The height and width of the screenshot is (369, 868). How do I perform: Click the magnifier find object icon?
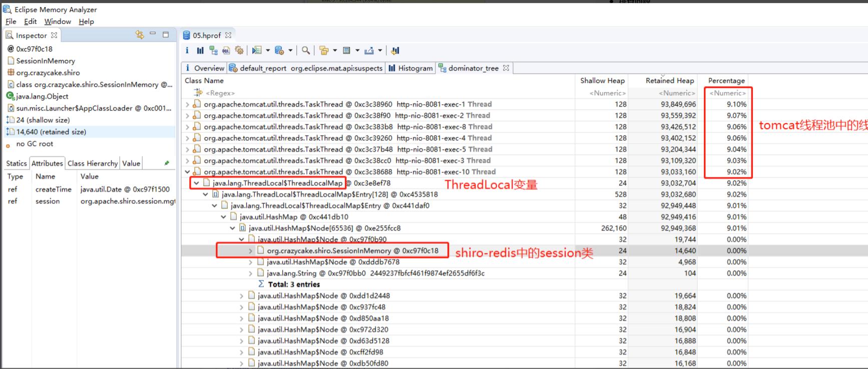coord(305,50)
